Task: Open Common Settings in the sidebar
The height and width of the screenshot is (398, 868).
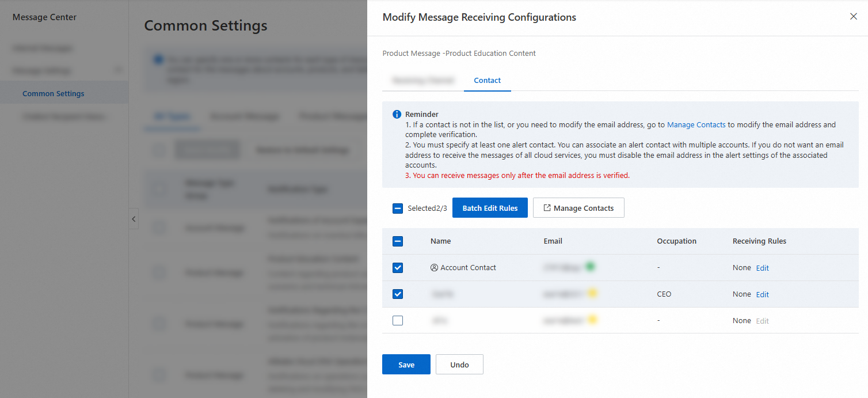Action: pyautogui.click(x=54, y=93)
